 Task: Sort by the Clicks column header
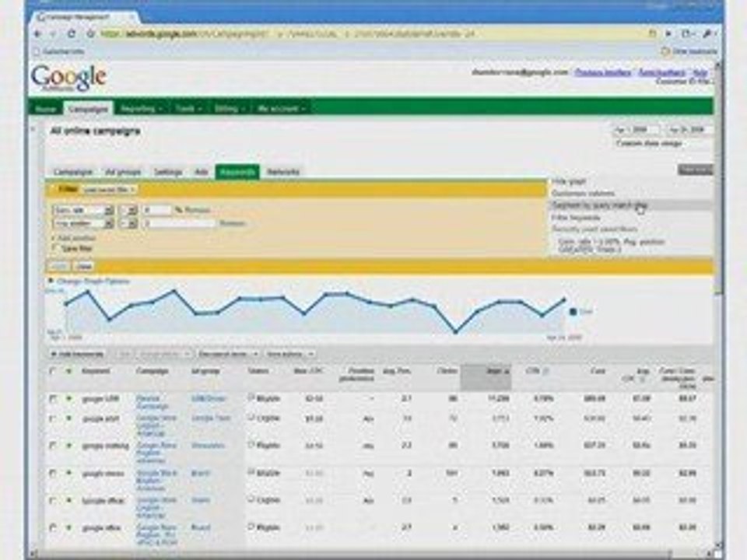coord(447,370)
